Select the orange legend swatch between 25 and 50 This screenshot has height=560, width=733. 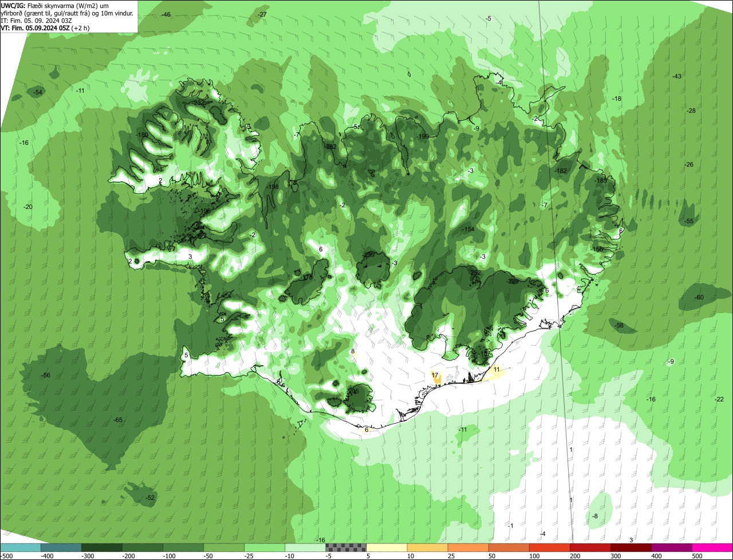[468, 547]
